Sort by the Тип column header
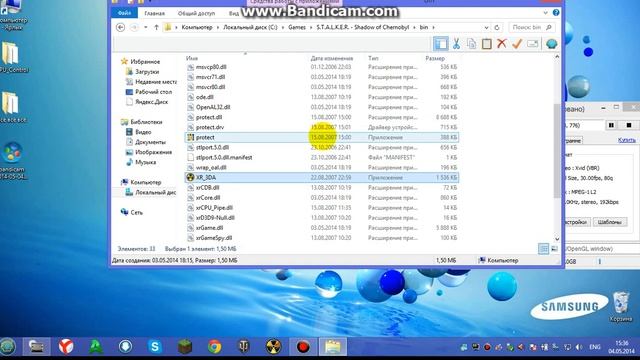This screenshot has width=640, height=360. point(373,58)
